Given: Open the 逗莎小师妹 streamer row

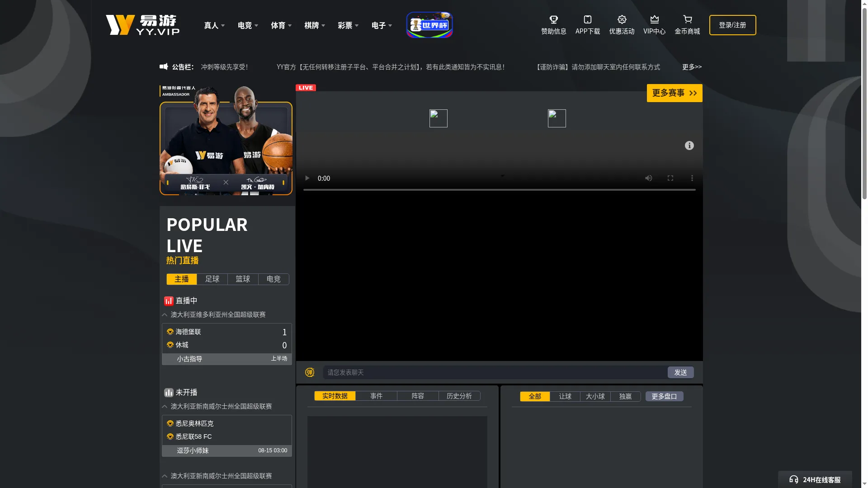Looking at the screenshot, I should (227, 451).
